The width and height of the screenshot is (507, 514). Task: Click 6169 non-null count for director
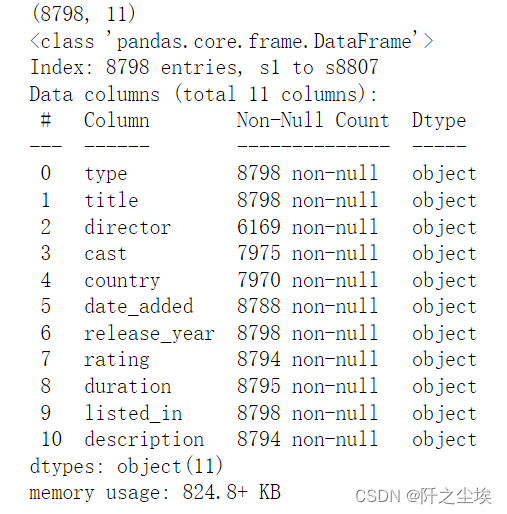tap(307, 227)
